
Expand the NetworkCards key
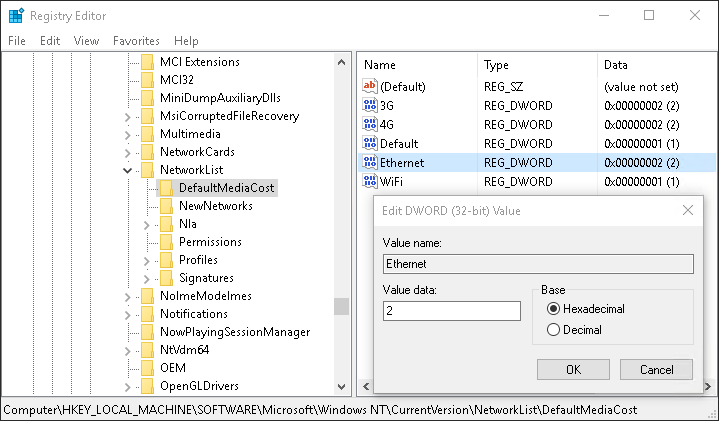coord(127,153)
